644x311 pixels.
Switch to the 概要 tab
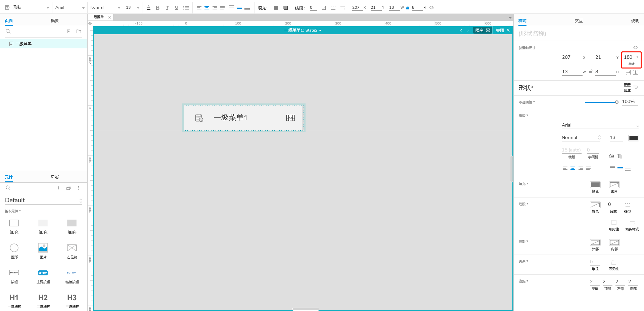pos(55,21)
